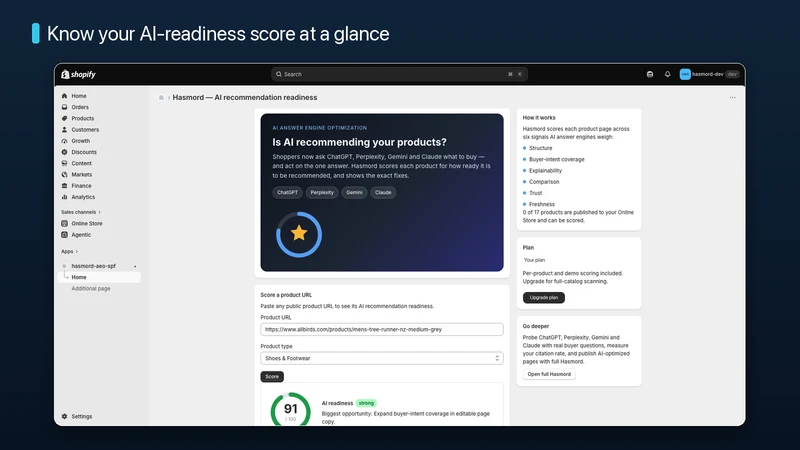Click the 'Explainability' signal text
Viewport: 800px width, 450px height.
(545, 170)
